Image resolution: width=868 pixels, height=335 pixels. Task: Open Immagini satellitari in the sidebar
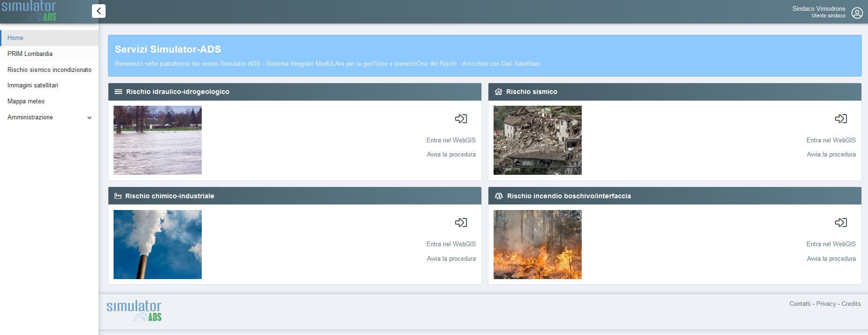point(49,85)
